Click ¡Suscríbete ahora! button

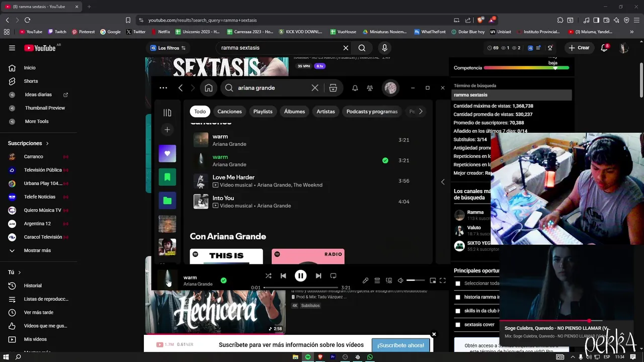click(401, 345)
